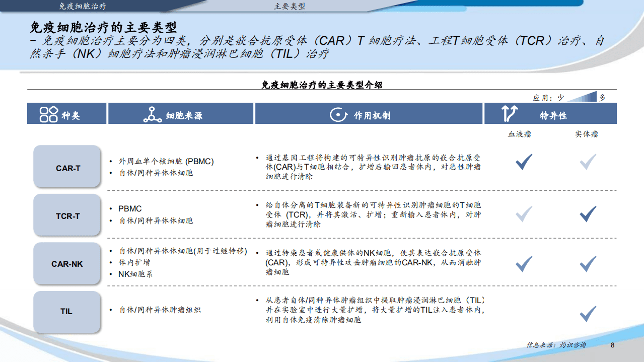This screenshot has width=644, height=362.
Task: Select the TIL category box
Action: click(66, 312)
